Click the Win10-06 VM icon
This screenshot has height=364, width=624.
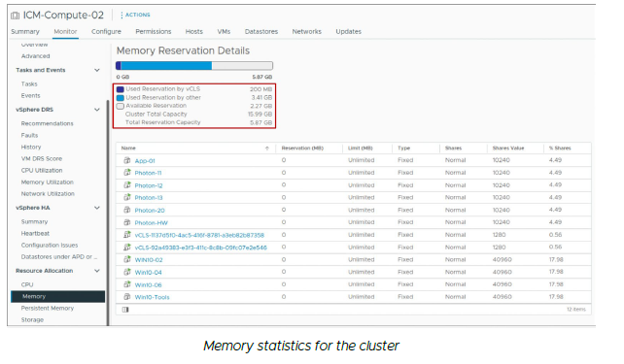coord(127,284)
